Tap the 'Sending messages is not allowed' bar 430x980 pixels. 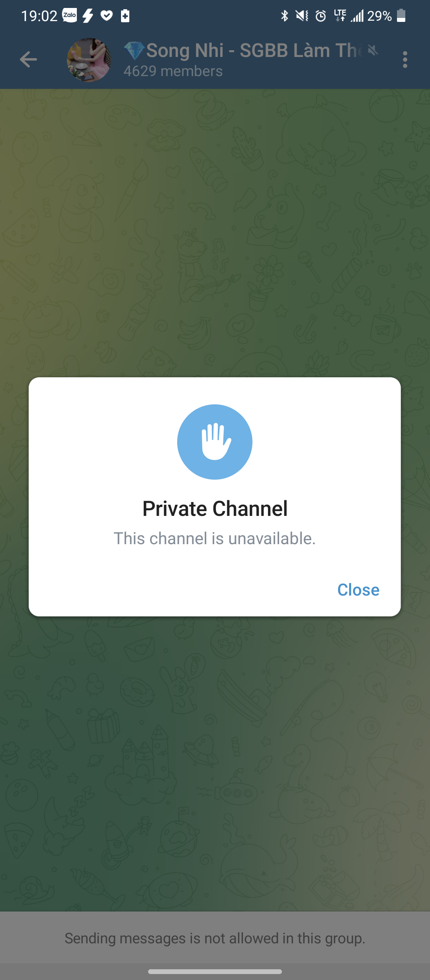tap(215, 938)
